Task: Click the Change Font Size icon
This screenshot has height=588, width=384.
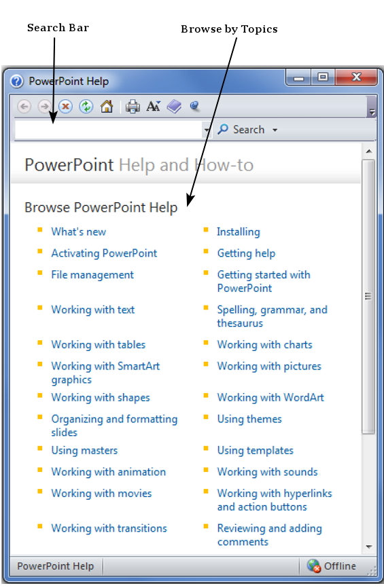Action: click(x=153, y=107)
